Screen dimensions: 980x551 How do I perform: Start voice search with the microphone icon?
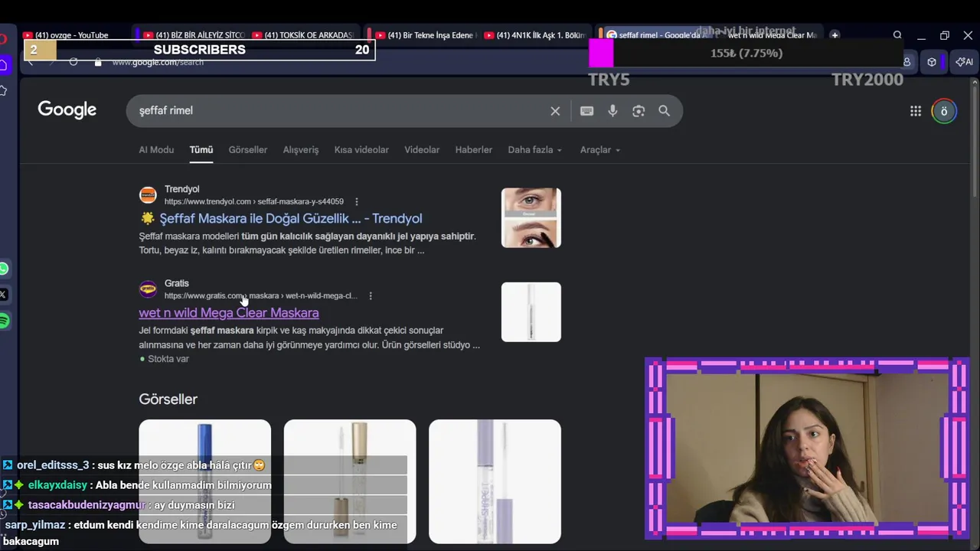[x=612, y=111]
